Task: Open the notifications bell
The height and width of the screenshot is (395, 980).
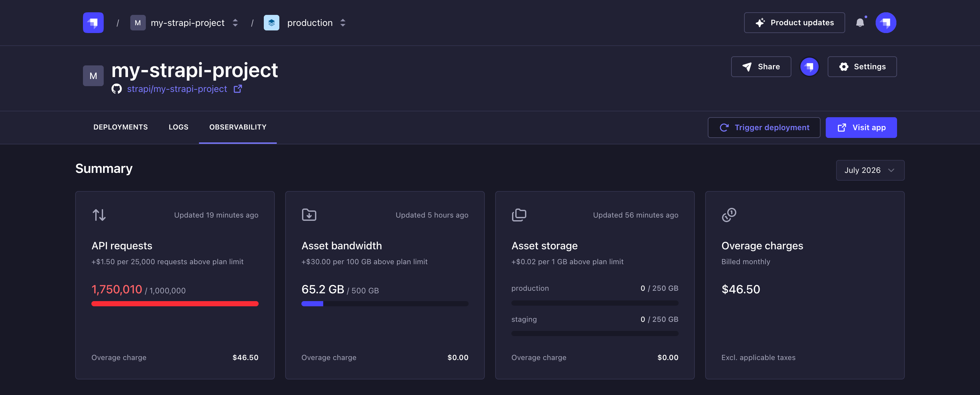Action: pos(860,23)
